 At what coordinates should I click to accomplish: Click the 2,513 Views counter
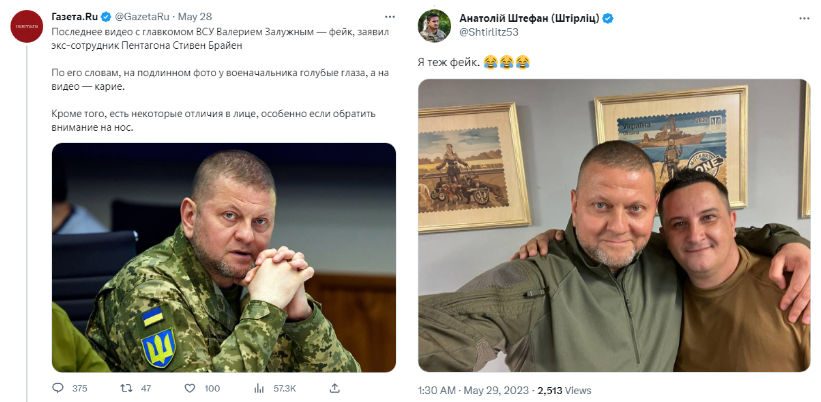[564, 390]
